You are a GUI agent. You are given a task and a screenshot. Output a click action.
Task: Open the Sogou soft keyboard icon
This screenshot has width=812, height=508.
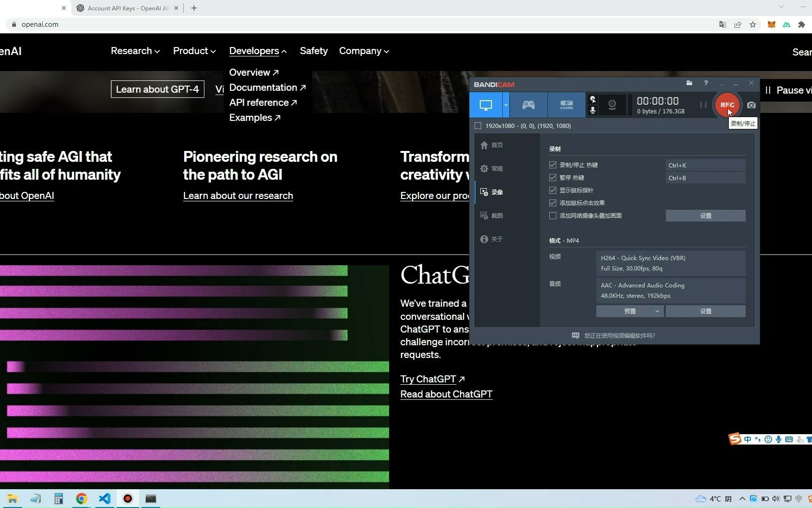click(x=789, y=439)
